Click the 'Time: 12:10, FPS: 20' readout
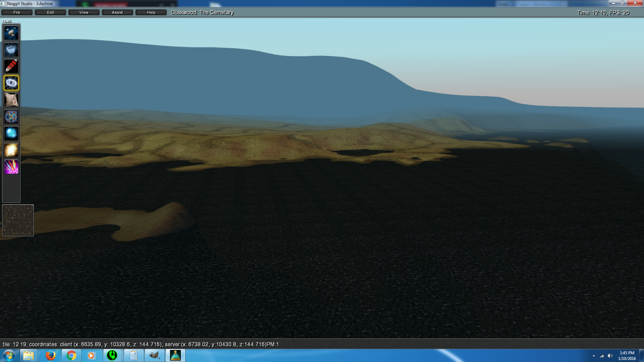Image resolution: width=644 pixels, height=362 pixels. tap(603, 13)
